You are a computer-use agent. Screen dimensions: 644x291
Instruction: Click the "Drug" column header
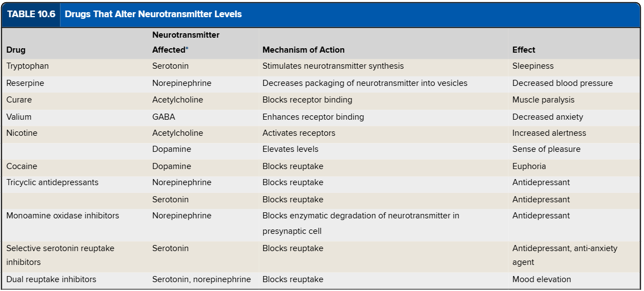16,50
